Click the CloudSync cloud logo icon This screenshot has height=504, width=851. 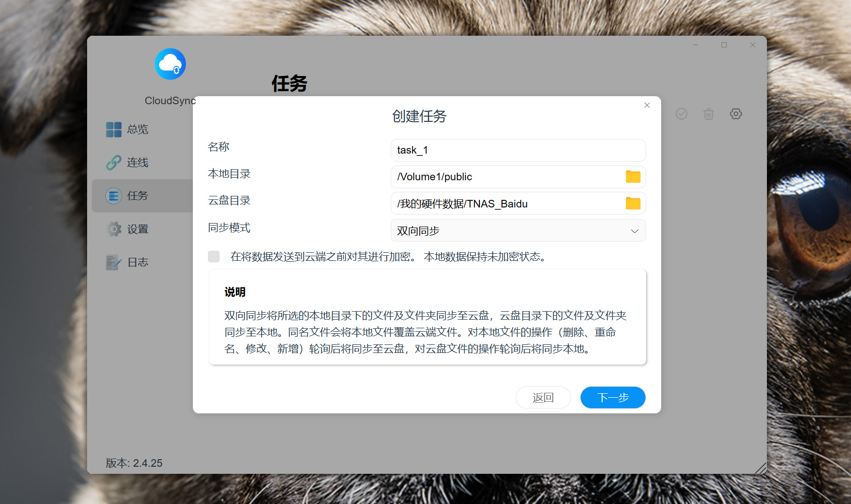[170, 64]
